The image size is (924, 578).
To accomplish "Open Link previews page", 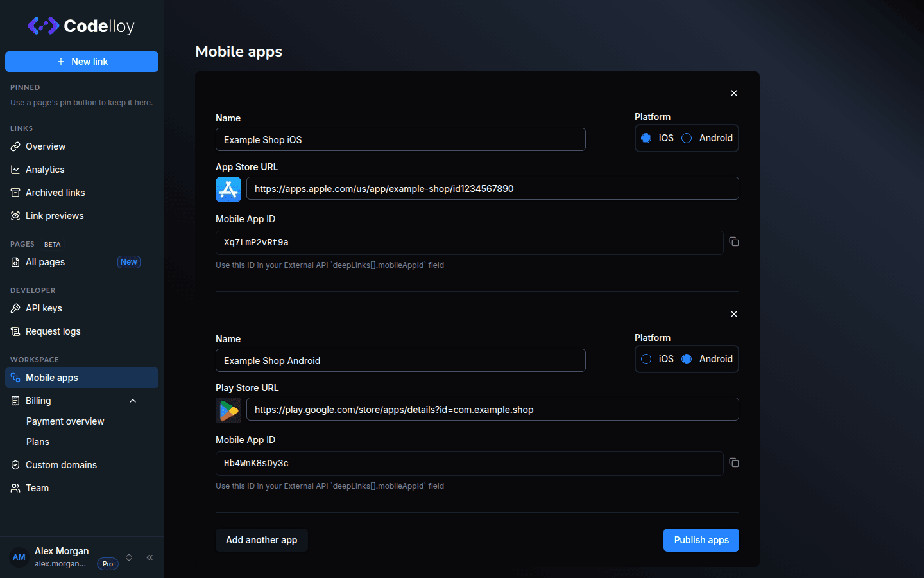I will tap(81, 216).
